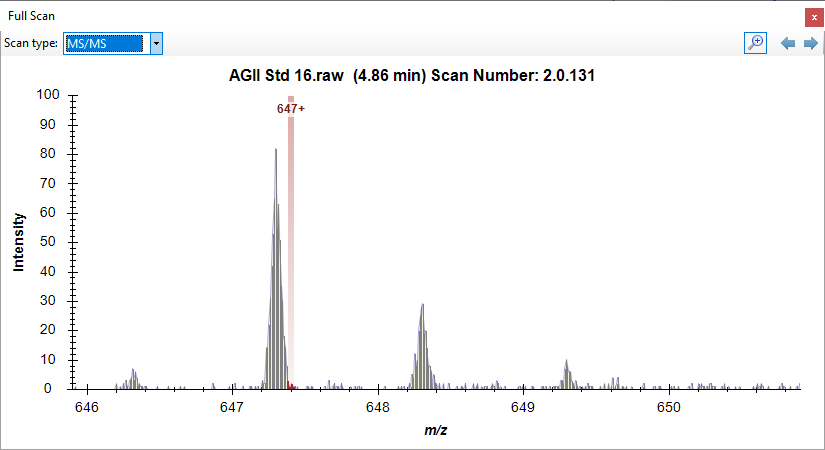Image resolution: width=825 pixels, height=450 pixels.
Task: Click the 650 tick label on x-axis
Action: click(x=668, y=407)
